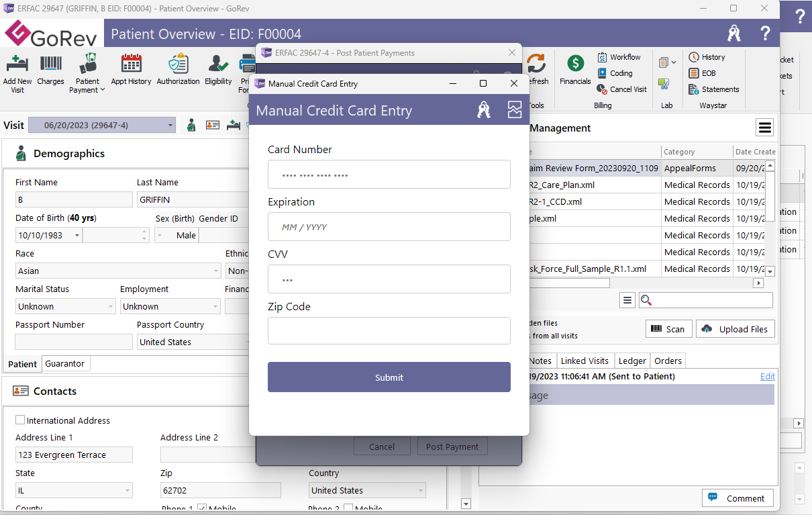This screenshot has height=515, width=812.
Task: Expand the Visit 06/20/2023 dropdown
Action: [x=170, y=126]
